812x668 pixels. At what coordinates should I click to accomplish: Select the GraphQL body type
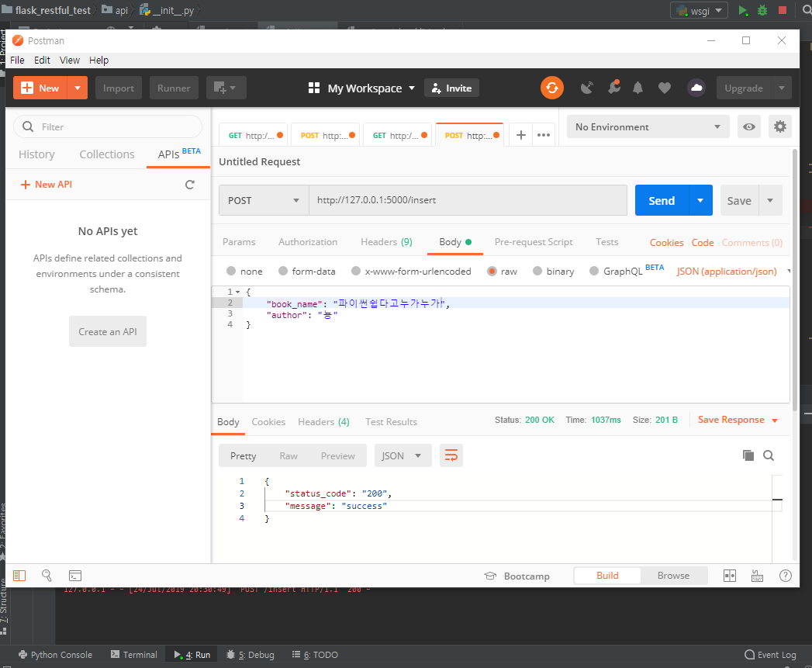click(594, 271)
